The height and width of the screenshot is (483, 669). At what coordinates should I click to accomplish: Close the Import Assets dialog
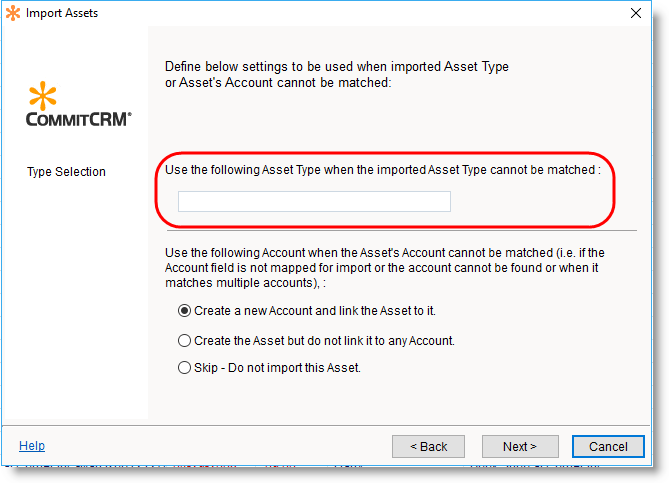636,13
